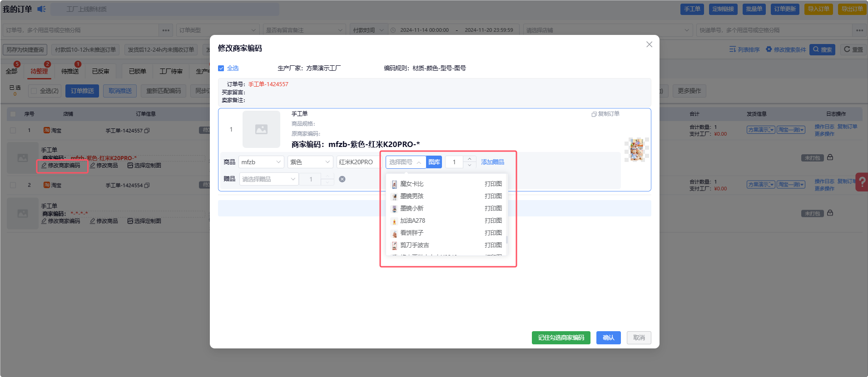This screenshot has height=377, width=868.
Task: Click the product preview thumbnail on right
Action: 636,150
